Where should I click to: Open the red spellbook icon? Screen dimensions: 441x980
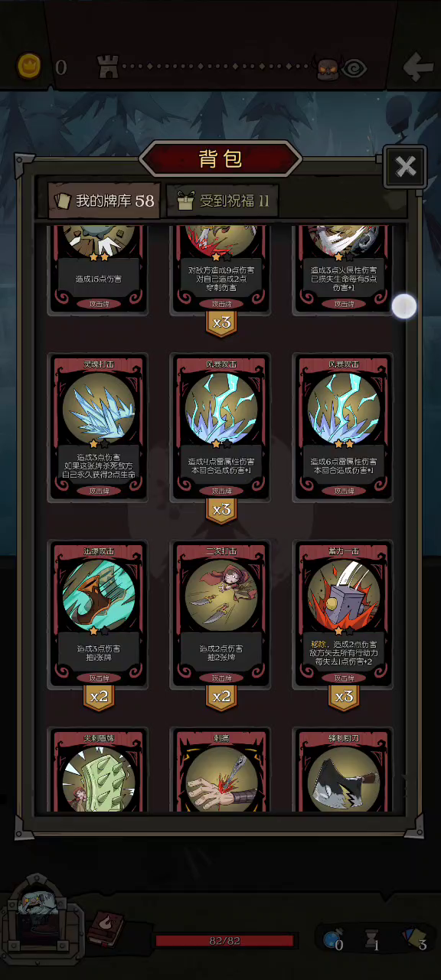pos(104,929)
